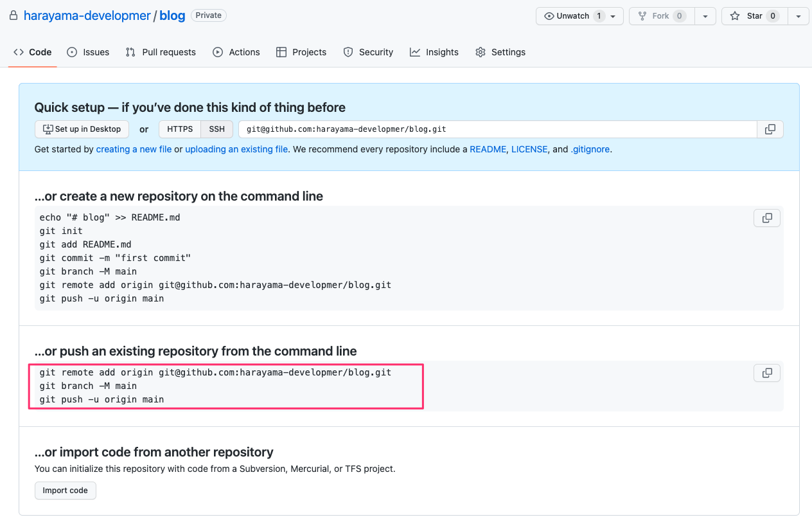Expand the Fork options dropdown arrow
The image size is (812, 524).
tap(705, 16)
